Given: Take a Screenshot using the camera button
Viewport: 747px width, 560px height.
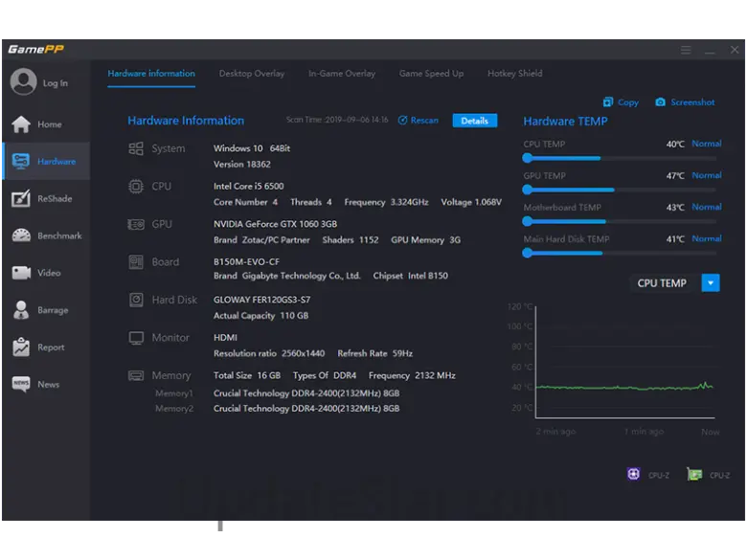Looking at the screenshot, I should tap(685, 102).
